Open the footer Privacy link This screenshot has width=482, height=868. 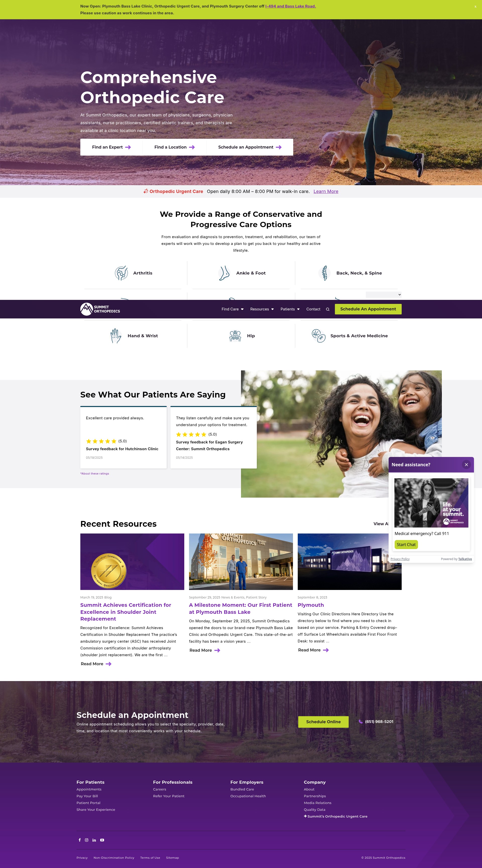82,857
